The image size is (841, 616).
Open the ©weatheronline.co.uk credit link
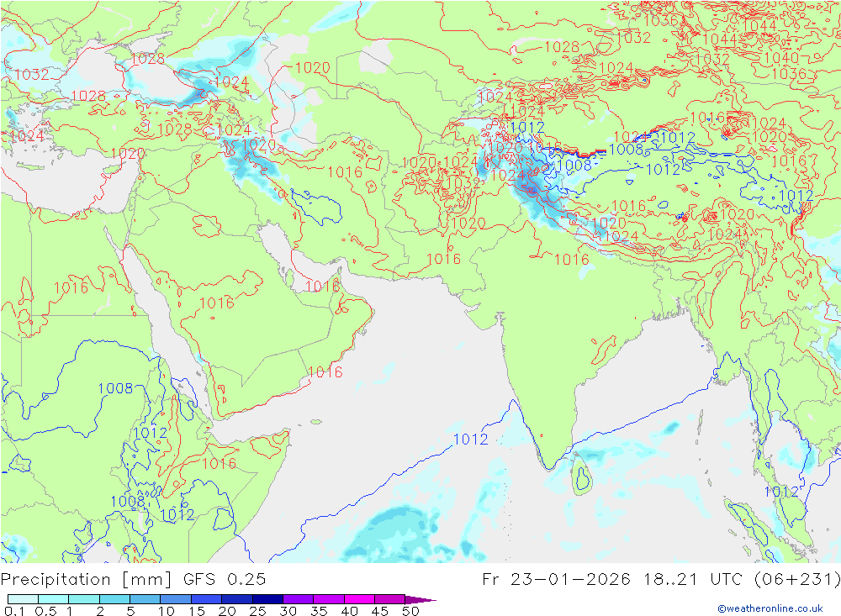click(770, 608)
